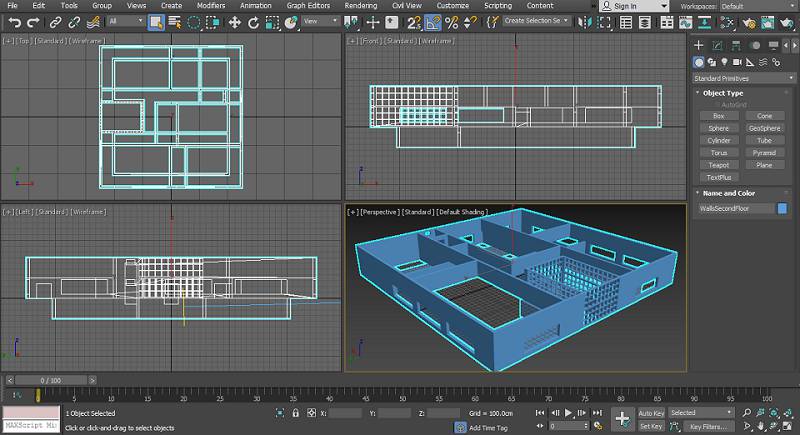The width and height of the screenshot is (800, 435).
Task: Activate the Unlink Selection tool
Action: point(74,22)
